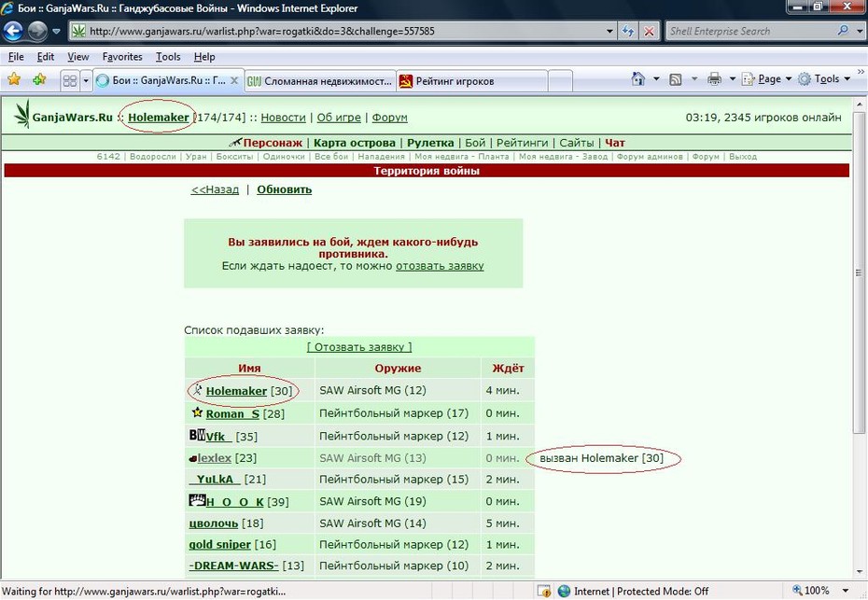Click the red Stop loading icon

pos(649,32)
